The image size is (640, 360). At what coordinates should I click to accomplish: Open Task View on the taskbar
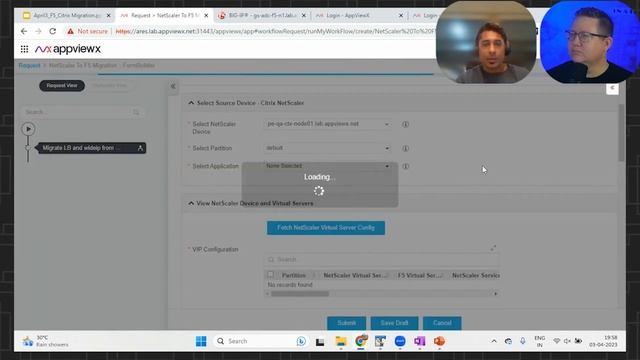pos(320,342)
